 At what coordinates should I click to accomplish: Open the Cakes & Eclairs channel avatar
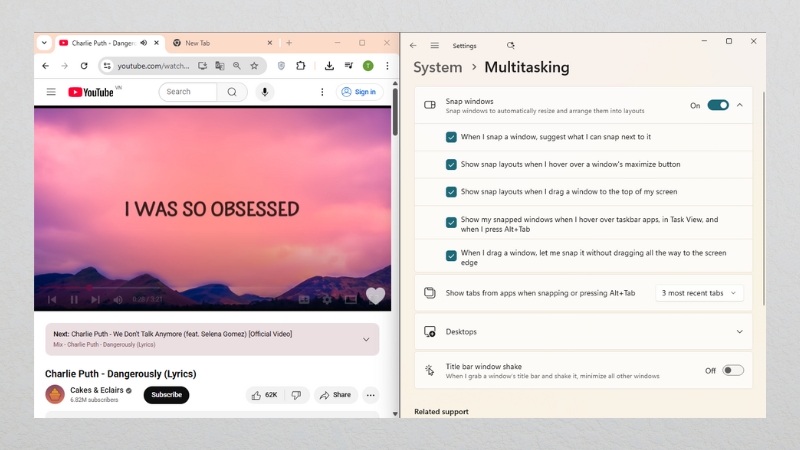(55, 394)
